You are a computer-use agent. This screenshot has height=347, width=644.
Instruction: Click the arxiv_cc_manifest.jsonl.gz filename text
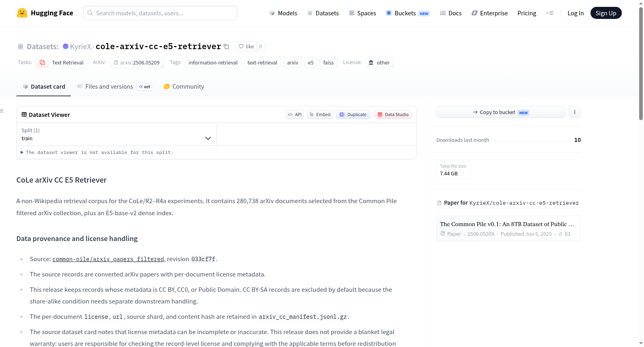303,317
